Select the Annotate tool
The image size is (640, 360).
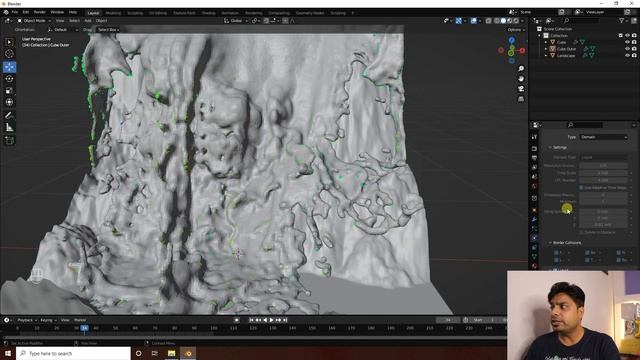click(9, 116)
